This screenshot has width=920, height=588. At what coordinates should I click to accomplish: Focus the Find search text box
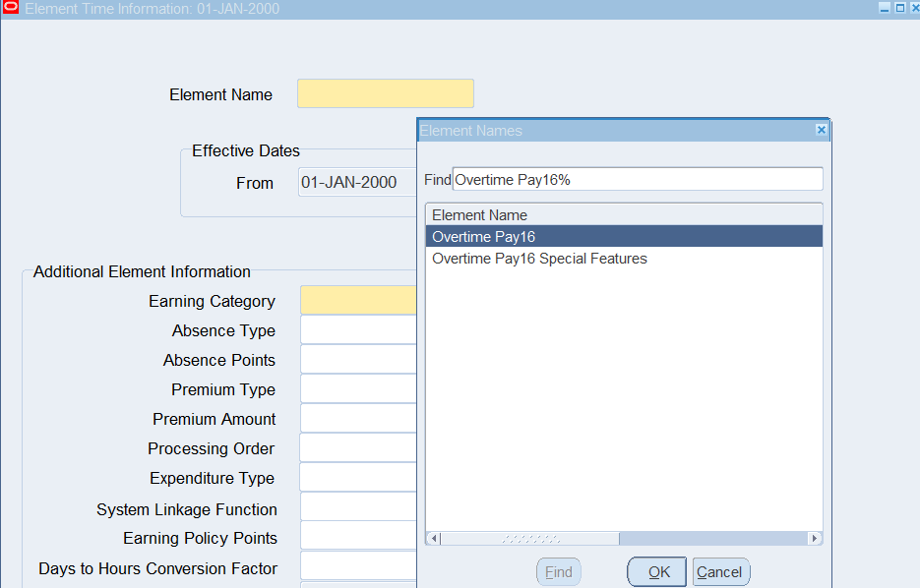pyautogui.click(x=637, y=180)
